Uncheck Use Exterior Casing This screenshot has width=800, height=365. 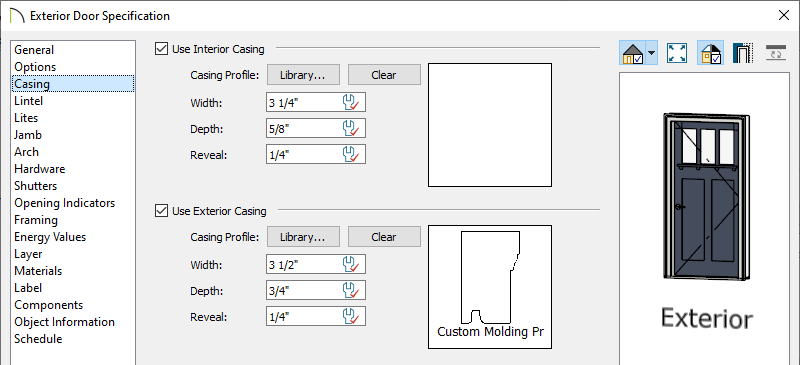click(161, 210)
